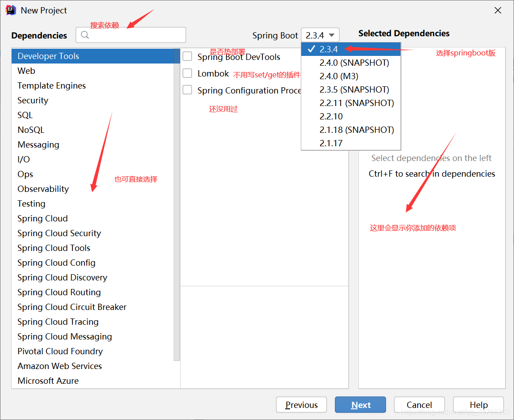Choose version 2.3.5 (SNAPSHOT)
514x420 pixels.
tap(351, 89)
